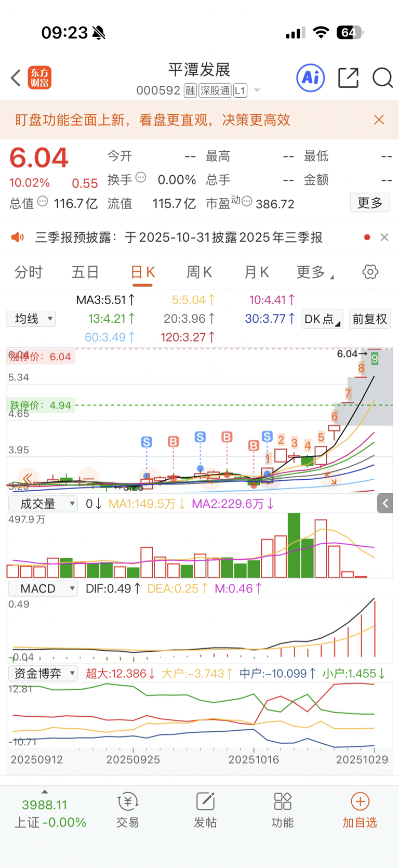The height and width of the screenshot is (868, 399).
Task: Tap the first B buy marker
Action: coord(174,442)
